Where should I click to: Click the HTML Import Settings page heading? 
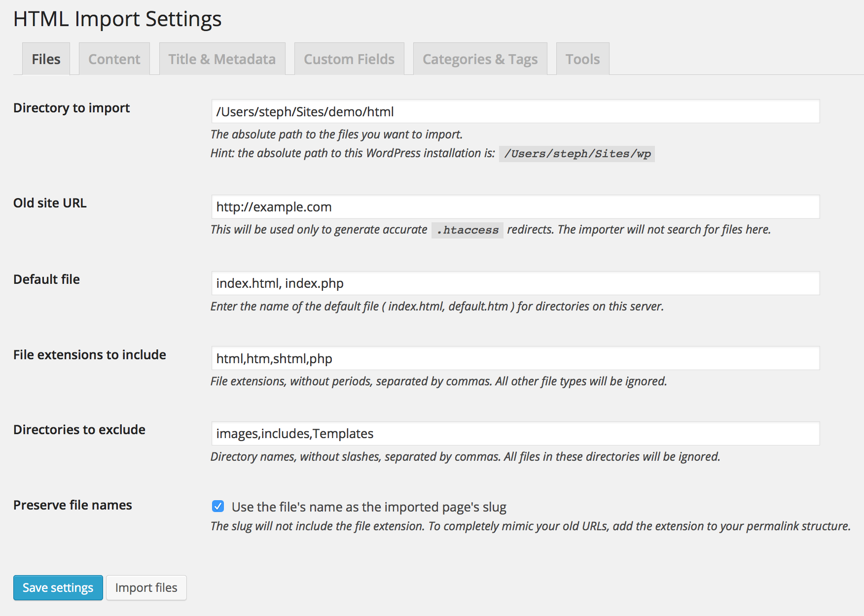coord(117,19)
